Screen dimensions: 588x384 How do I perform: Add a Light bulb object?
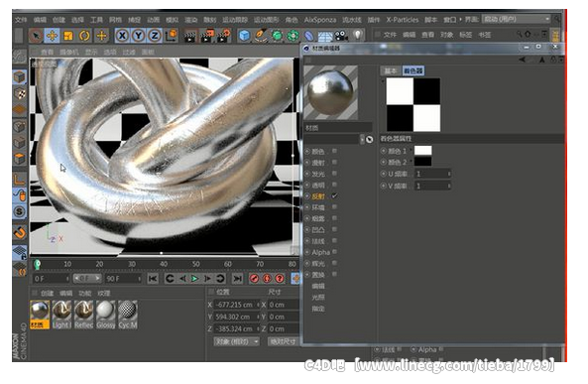pyautogui.click(x=358, y=36)
